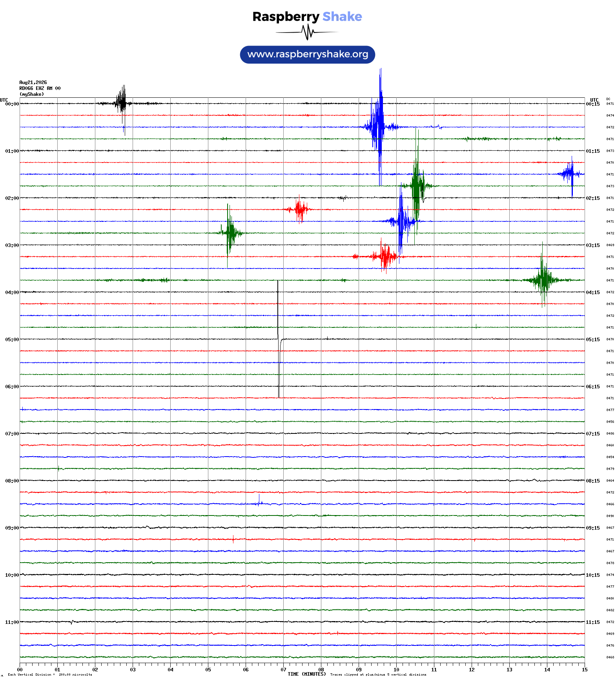Viewport: 616px width, 680px height.
Task: Click the green event burst near minute 14
Action: coord(543,280)
